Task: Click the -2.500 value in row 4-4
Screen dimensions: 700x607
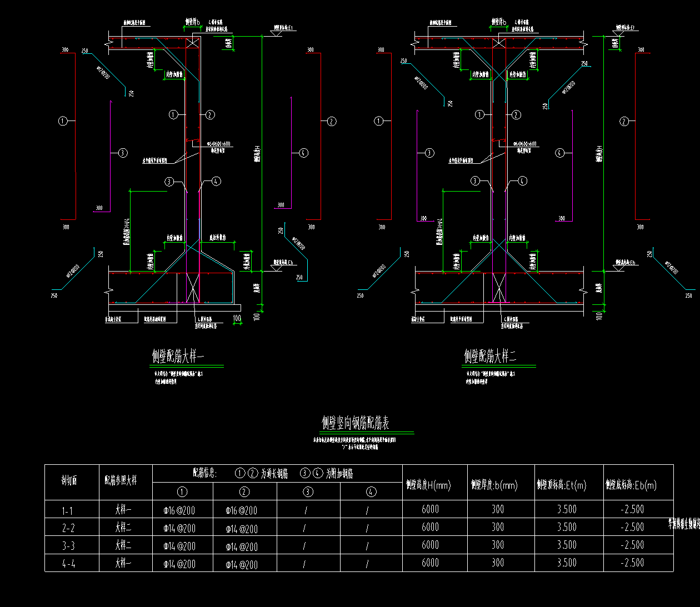Action: [x=633, y=563]
